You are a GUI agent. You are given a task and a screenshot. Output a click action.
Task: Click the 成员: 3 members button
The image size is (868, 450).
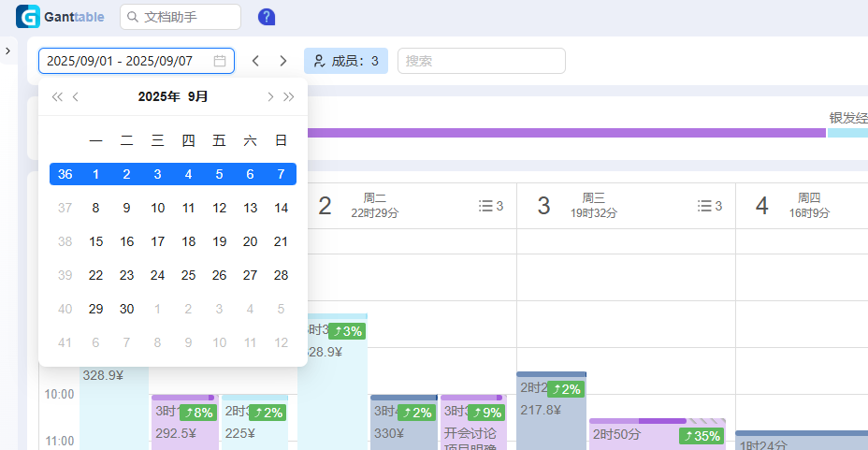point(346,61)
